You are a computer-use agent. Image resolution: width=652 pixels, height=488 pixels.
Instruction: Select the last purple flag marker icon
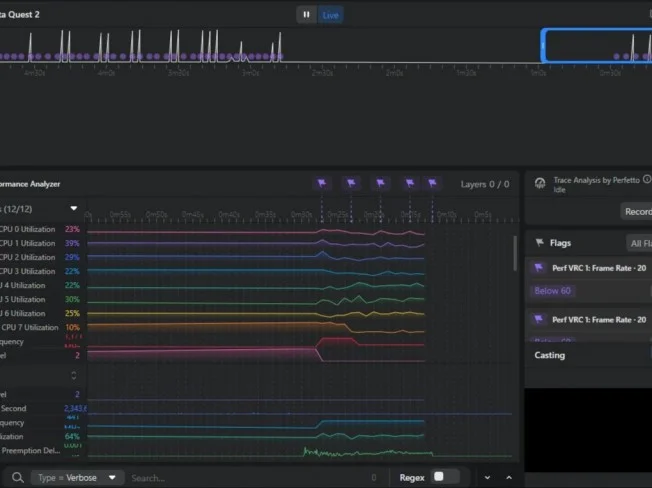432,183
